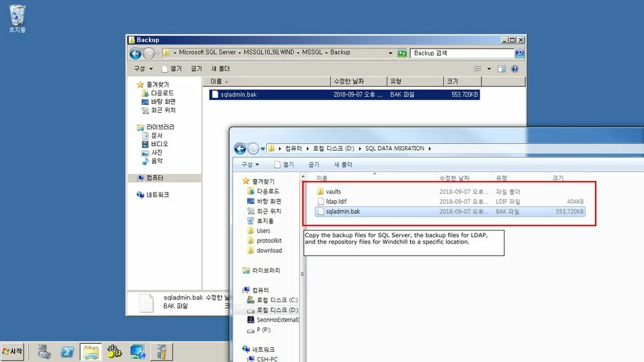Select 최근 위치 in Backup window sidebar
644x362 pixels.
click(x=159, y=110)
